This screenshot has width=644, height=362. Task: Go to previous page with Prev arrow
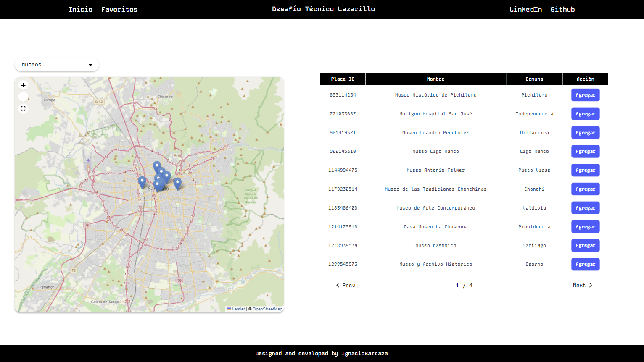point(346,285)
